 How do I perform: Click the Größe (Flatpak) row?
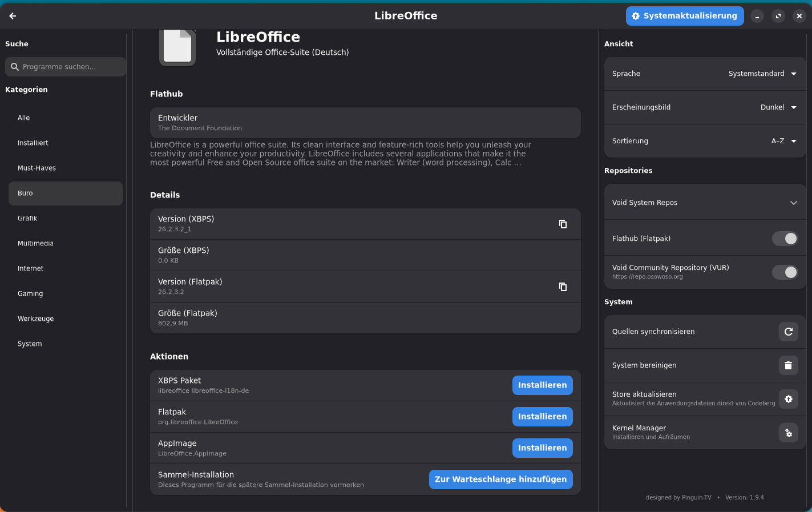(365, 318)
